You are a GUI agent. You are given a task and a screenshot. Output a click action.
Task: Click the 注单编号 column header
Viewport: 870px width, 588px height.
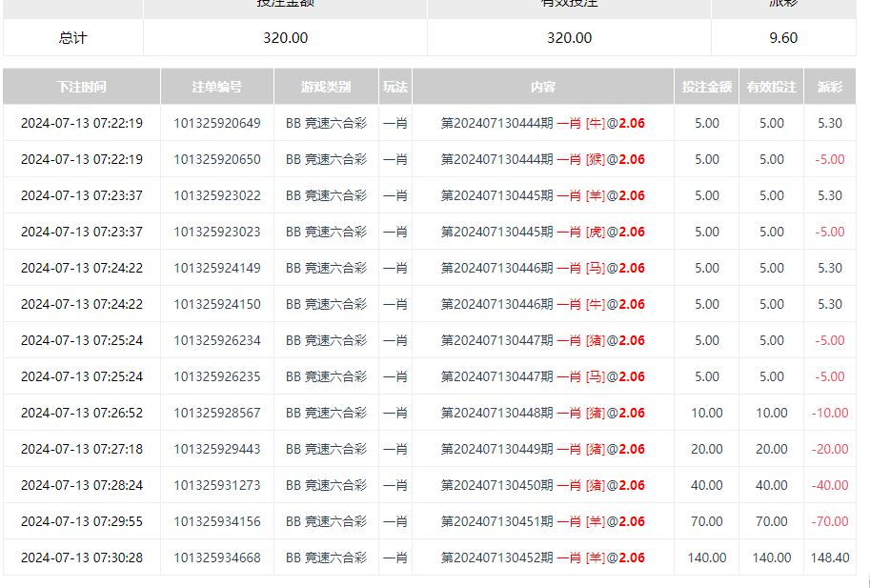216,87
